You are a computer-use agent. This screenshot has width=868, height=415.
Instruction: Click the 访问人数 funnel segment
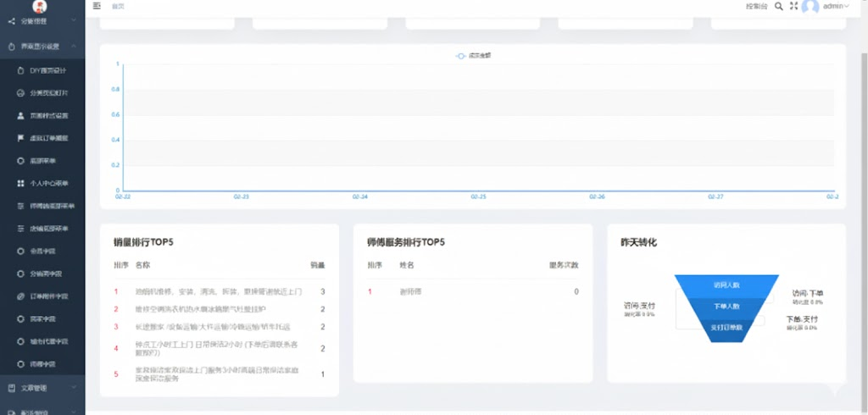pos(726,285)
